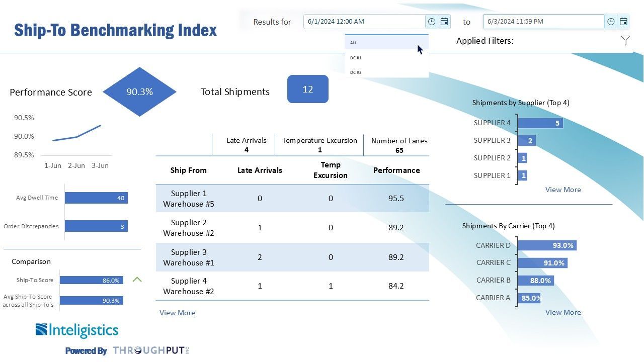This screenshot has width=644, height=362.
Task: Click the Inteligistics logo
Action: click(77, 330)
